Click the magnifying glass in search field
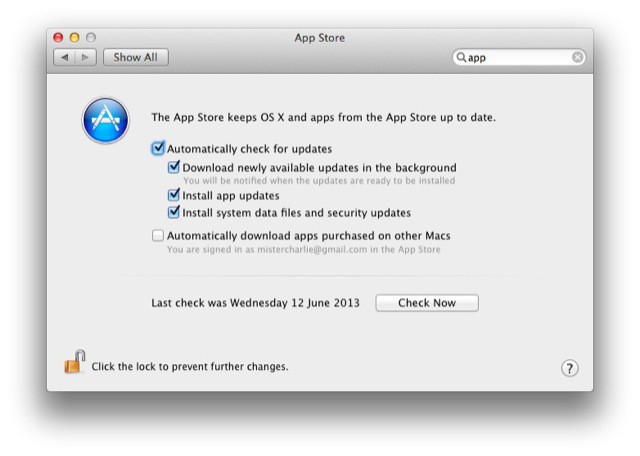640x456 pixels. coord(462,58)
